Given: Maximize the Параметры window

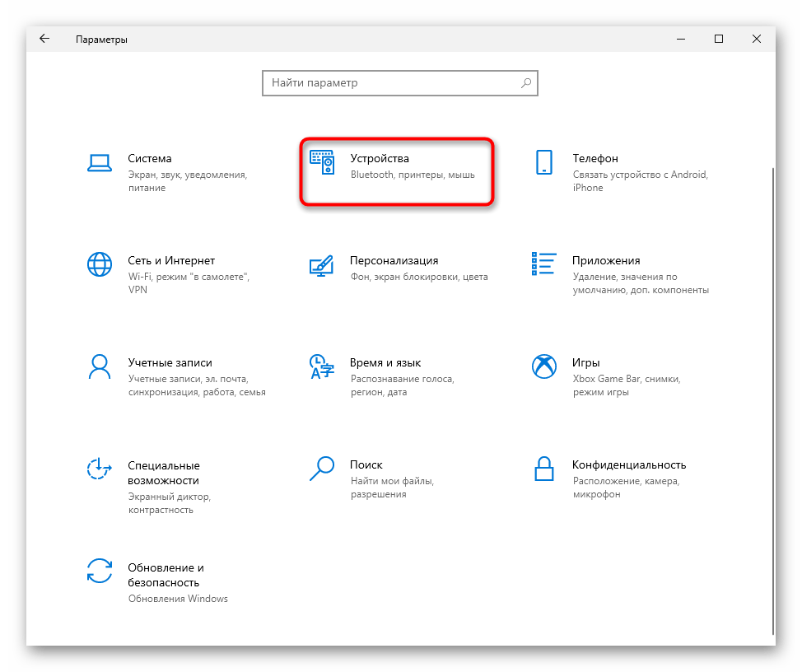Looking at the screenshot, I should click(719, 39).
